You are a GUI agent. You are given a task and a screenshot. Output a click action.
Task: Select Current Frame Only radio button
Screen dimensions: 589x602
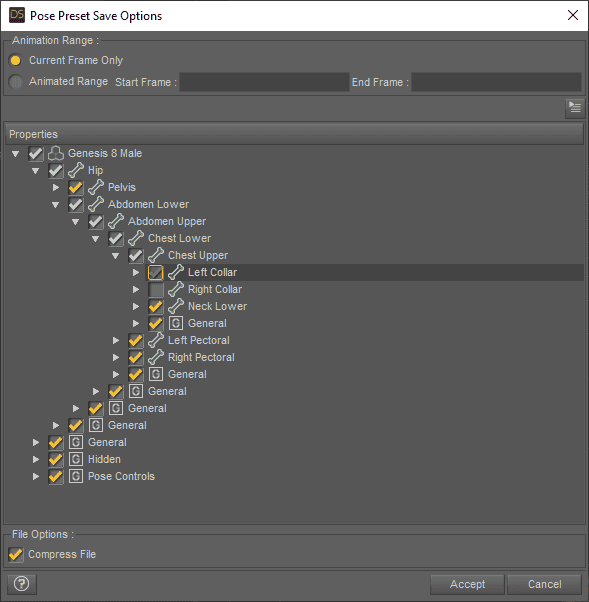[15, 60]
